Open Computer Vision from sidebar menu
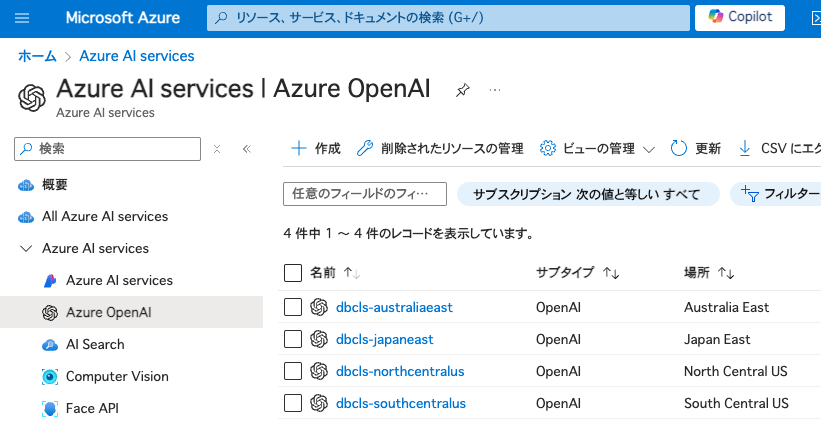The height and width of the screenshot is (424, 821). tap(117, 376)
